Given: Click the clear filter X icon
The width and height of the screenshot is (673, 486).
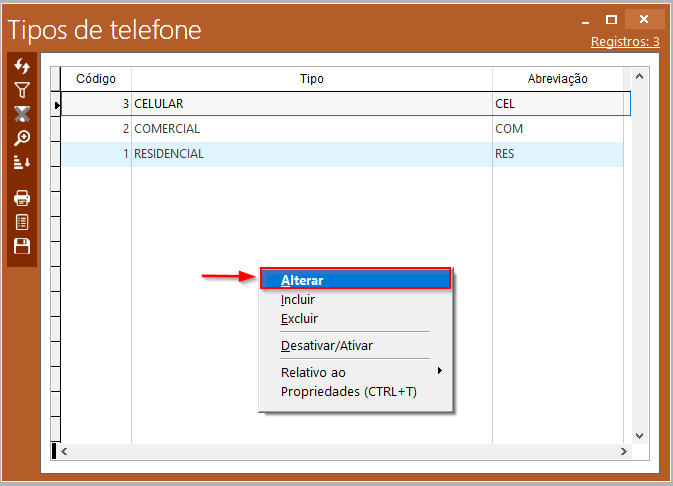Looking at the screenshot, I should point(22,114).
